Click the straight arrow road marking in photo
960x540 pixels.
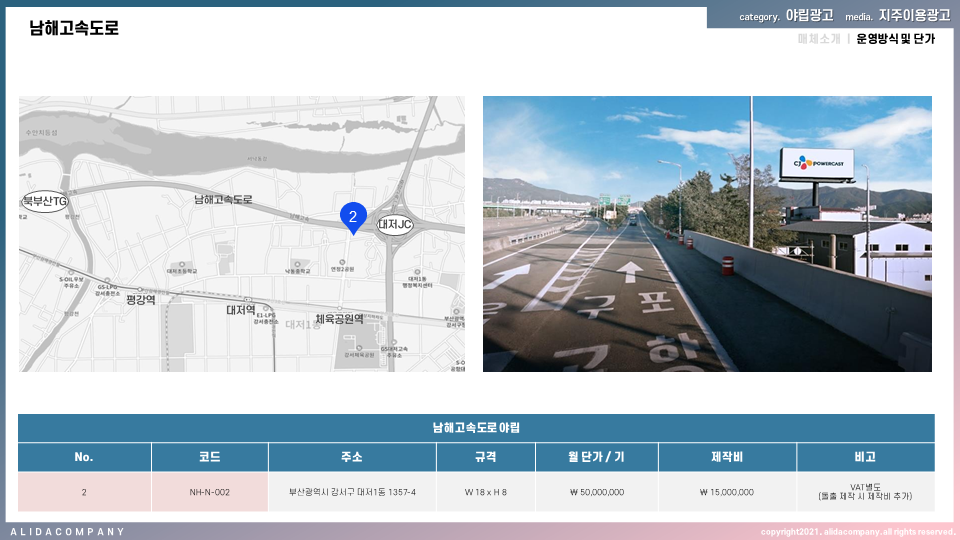[630, 271]
